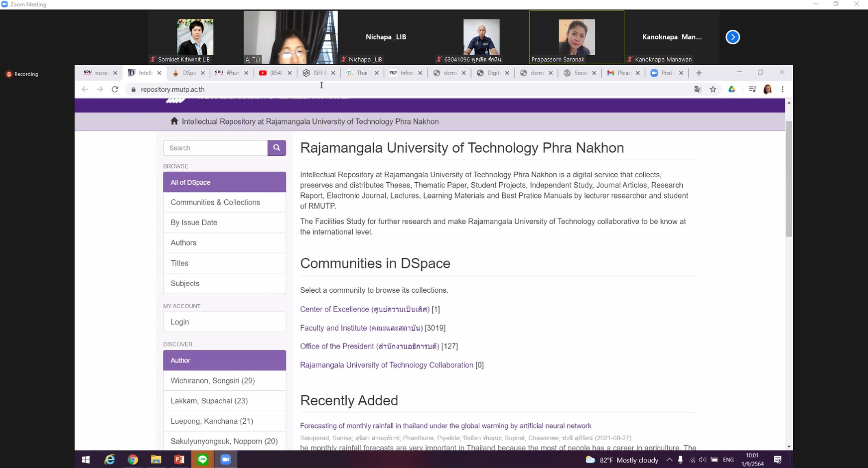Select All of DSpace in Browse
Screen dimensions: 868x468
pyautogui.click(x=225, y=182)
